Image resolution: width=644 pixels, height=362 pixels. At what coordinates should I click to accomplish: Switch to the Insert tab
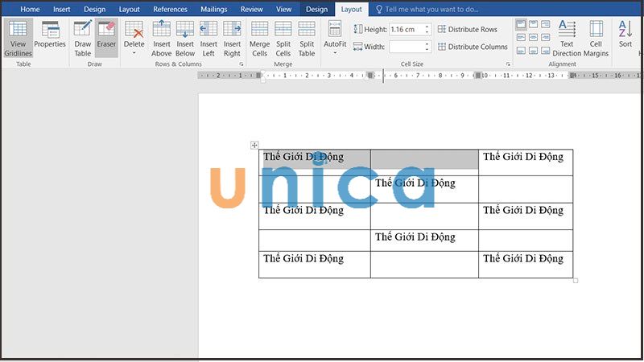(62, 9)
